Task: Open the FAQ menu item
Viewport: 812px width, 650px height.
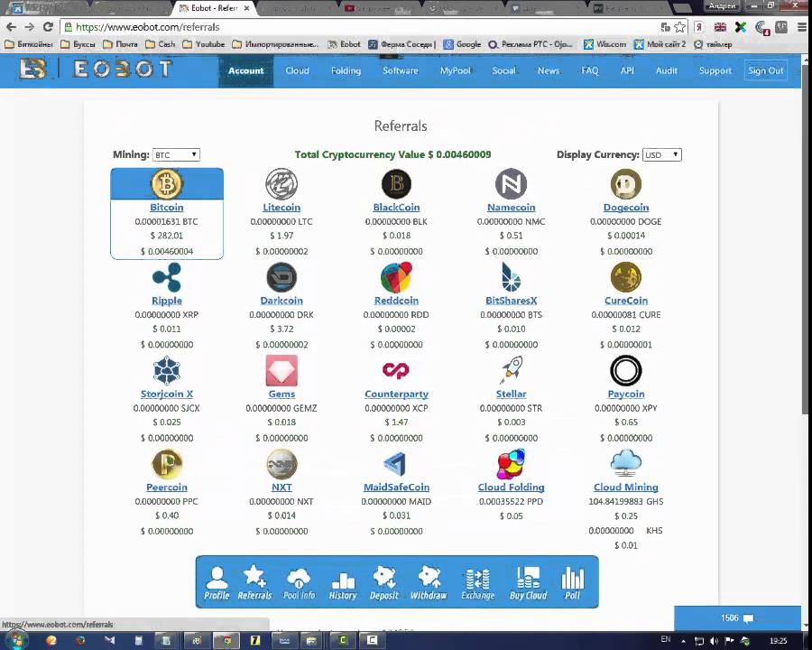Action: [x=590, y=70]
